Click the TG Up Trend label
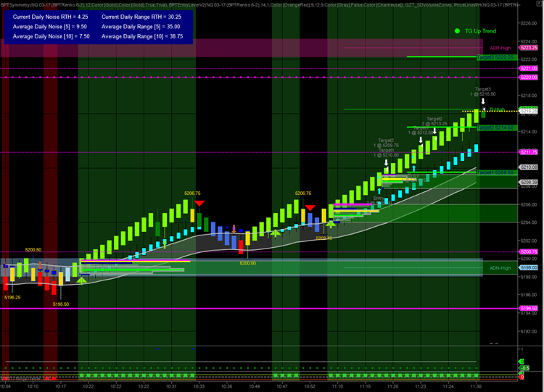Screen dimensions: 544x392 point(480,31)
